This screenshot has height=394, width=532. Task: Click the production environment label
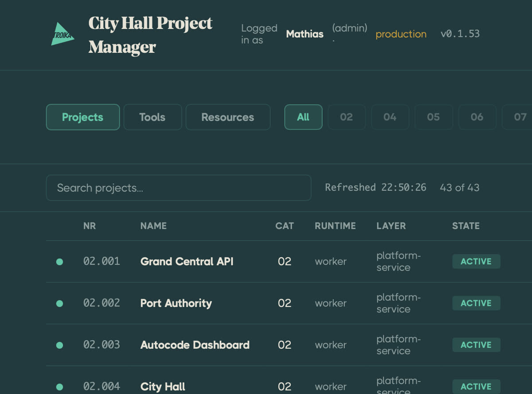point(401,34)
